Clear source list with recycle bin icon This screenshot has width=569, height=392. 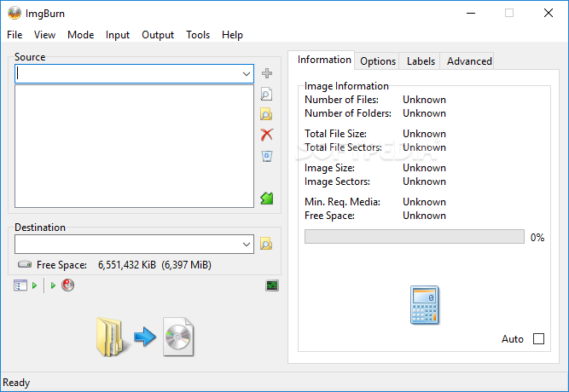tap(267, 156)
